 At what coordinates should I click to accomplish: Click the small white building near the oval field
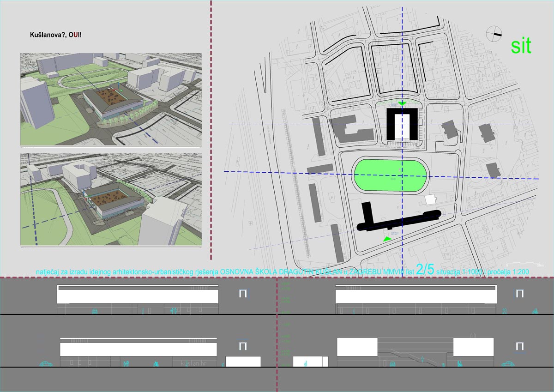click(x=430, y=199)
